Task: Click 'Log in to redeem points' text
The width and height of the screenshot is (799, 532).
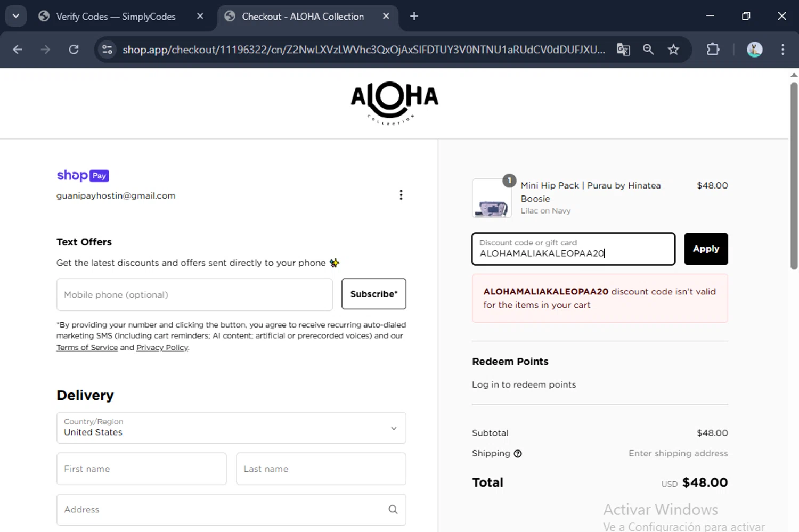Action: (x=524, y=384)
